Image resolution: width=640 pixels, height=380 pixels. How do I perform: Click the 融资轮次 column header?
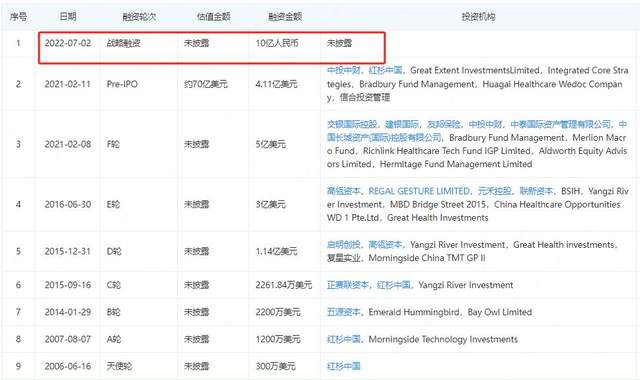click(139, 16)
